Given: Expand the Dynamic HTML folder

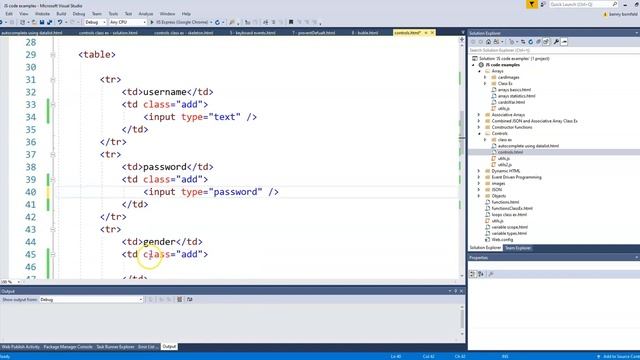Looking at the screenshot, I should tap(479, 171).
